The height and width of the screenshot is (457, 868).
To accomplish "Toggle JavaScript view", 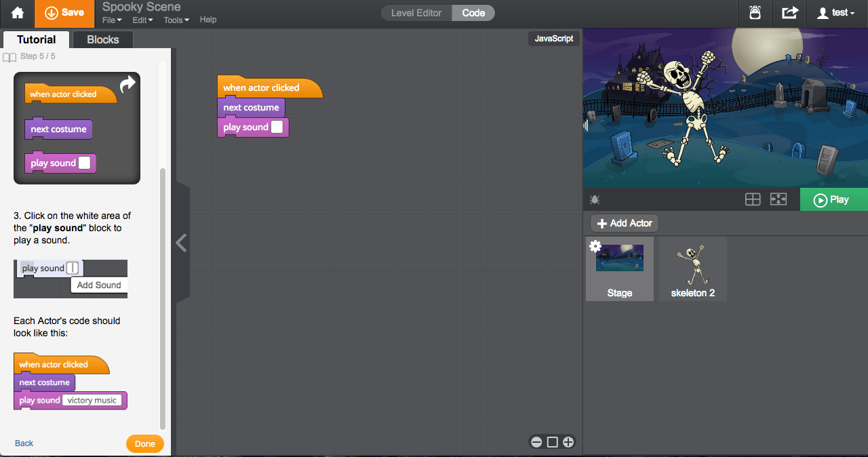I will pos(554,39).
